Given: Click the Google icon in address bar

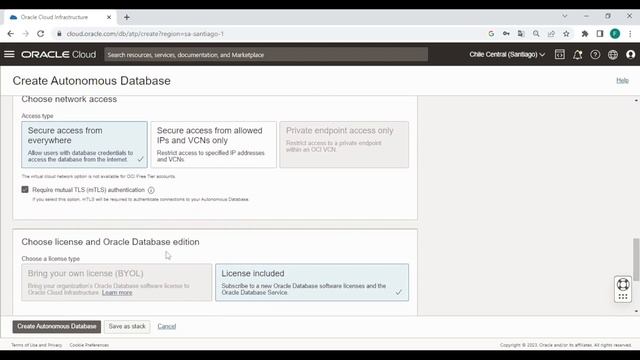Looking at the screenshot, I should 491,34.
